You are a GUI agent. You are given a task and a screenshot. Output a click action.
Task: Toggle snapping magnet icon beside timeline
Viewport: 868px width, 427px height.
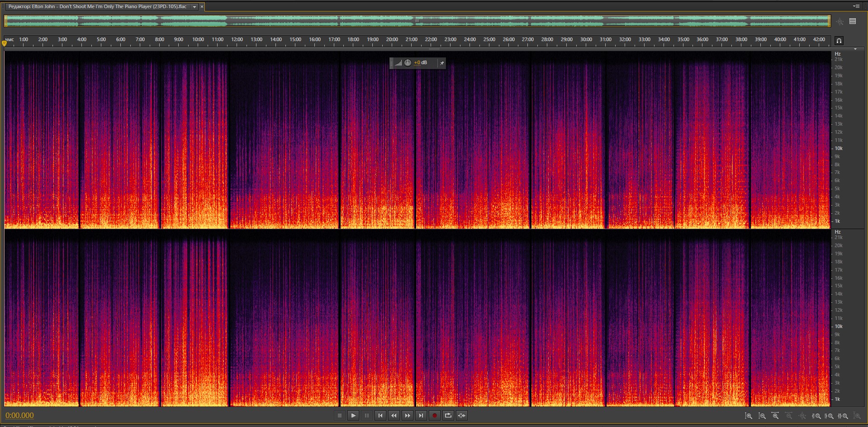[x=839, y=41]
